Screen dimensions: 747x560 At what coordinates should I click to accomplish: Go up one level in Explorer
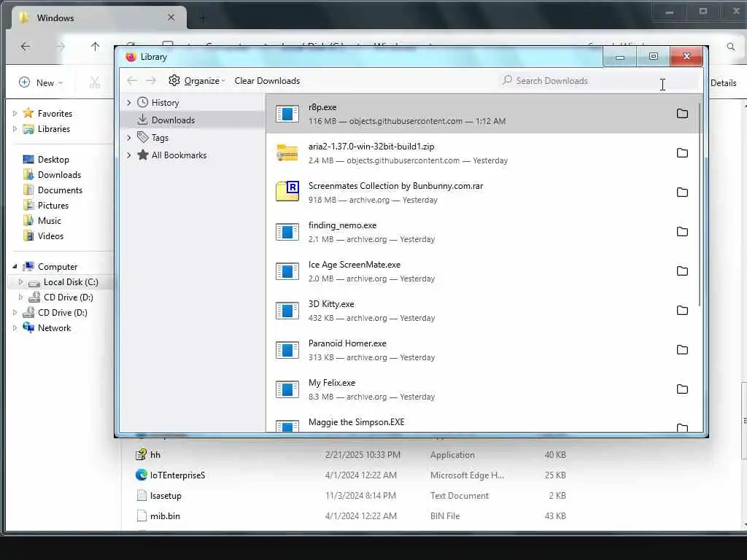coord(96,46)
